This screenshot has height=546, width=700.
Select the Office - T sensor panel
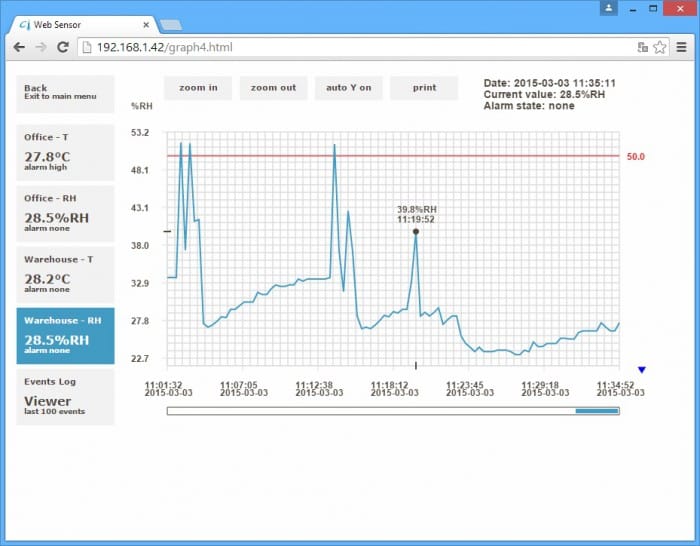click(x=65, y=152)
